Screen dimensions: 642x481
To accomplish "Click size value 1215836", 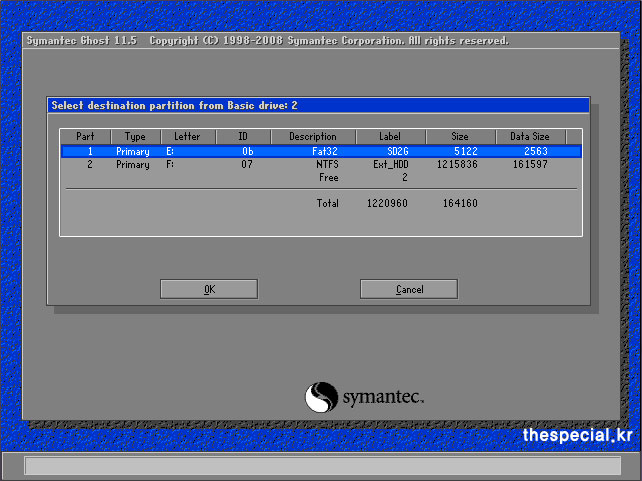I will click(457, 165).
